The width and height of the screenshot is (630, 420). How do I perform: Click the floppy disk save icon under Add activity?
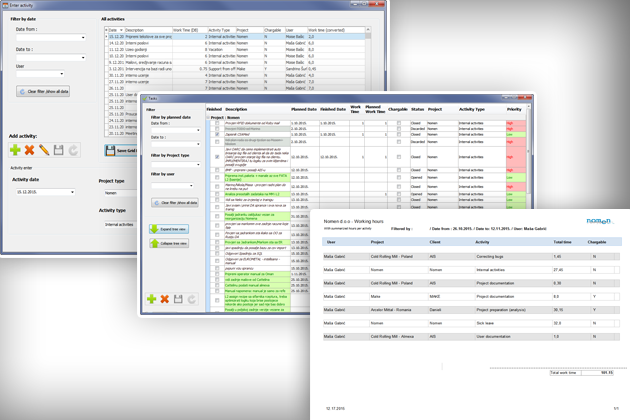point(59,150)
